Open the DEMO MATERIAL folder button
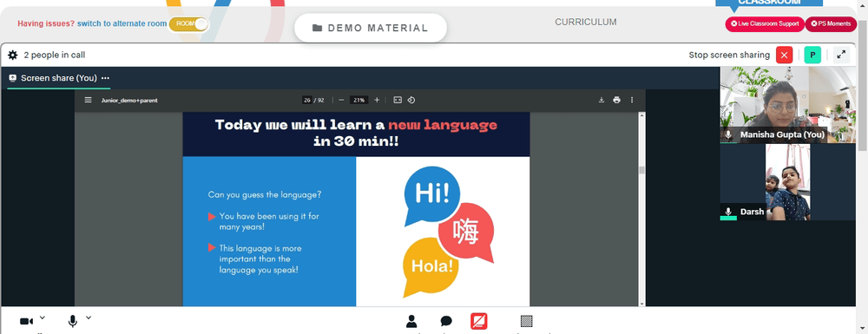 click(x=371, y=28)
